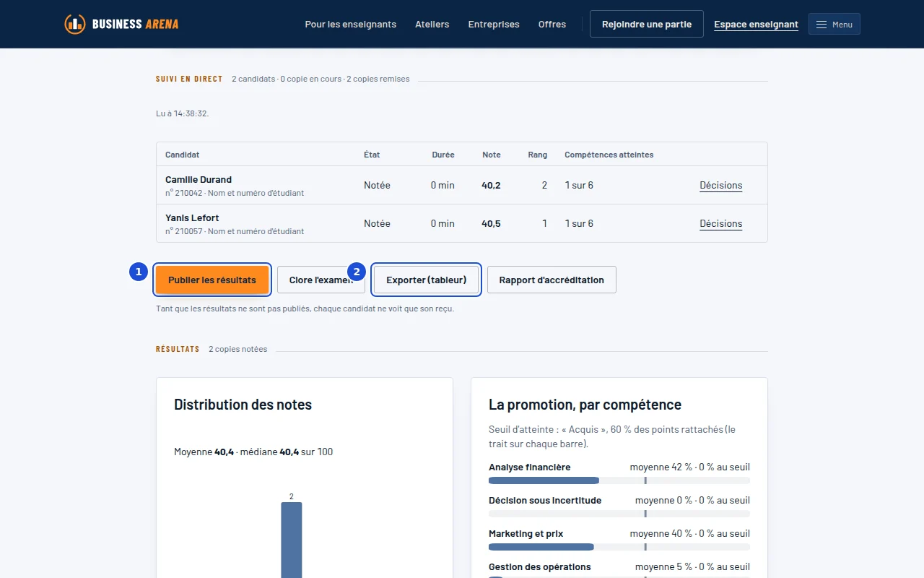Click the Rang column header

(x=538, y=155)
